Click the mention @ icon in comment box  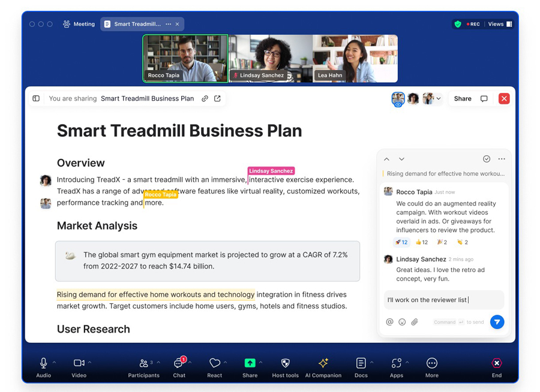point(389,322)
